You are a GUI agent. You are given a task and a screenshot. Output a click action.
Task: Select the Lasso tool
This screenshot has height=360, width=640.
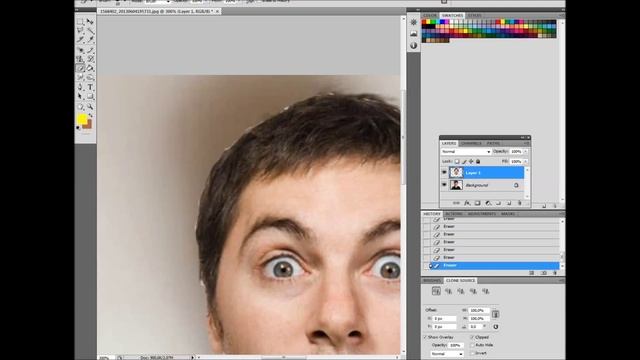click(80, 31)
